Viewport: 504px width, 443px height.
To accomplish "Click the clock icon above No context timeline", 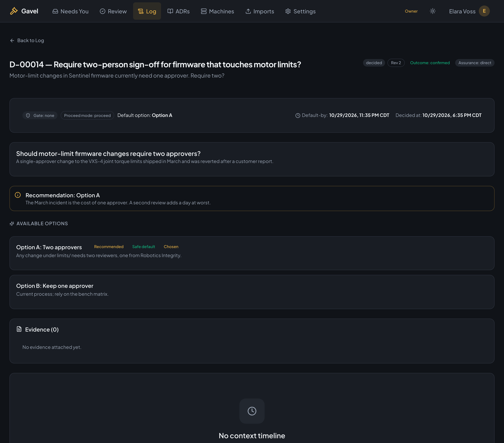I will (252, 411).
